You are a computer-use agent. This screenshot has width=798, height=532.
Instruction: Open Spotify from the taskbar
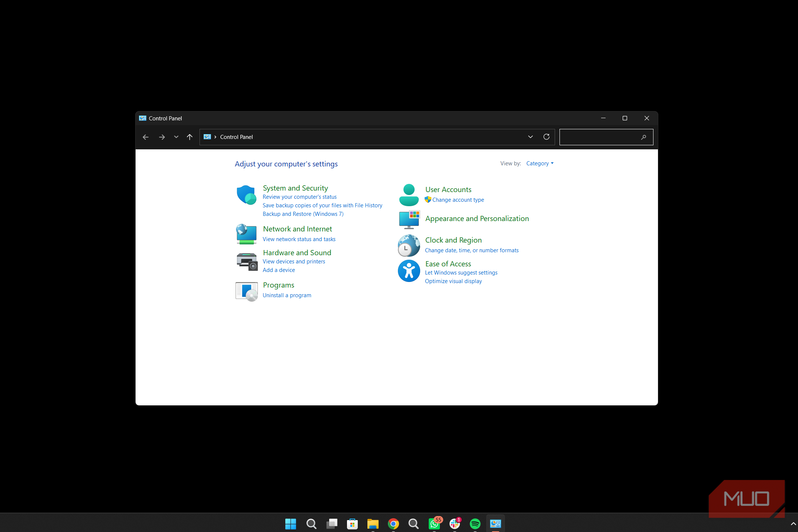coord(475,523)
